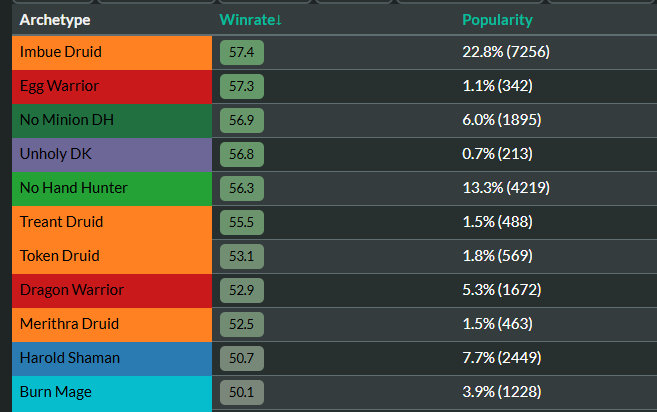Select popularity value 1.1% (342)
Viewport: 657px width, 412px height.
pos(497,86)
